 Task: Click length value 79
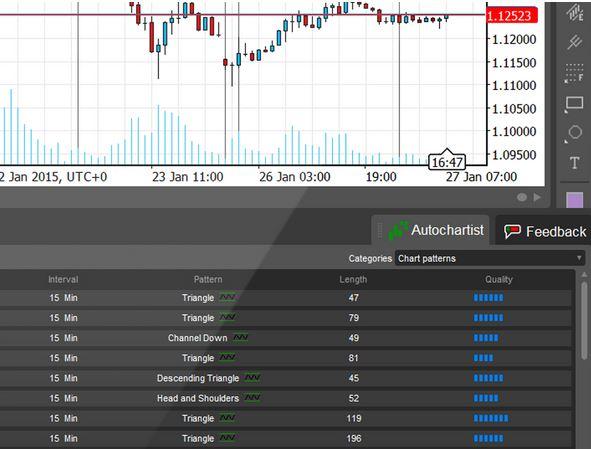coord(354,318)
